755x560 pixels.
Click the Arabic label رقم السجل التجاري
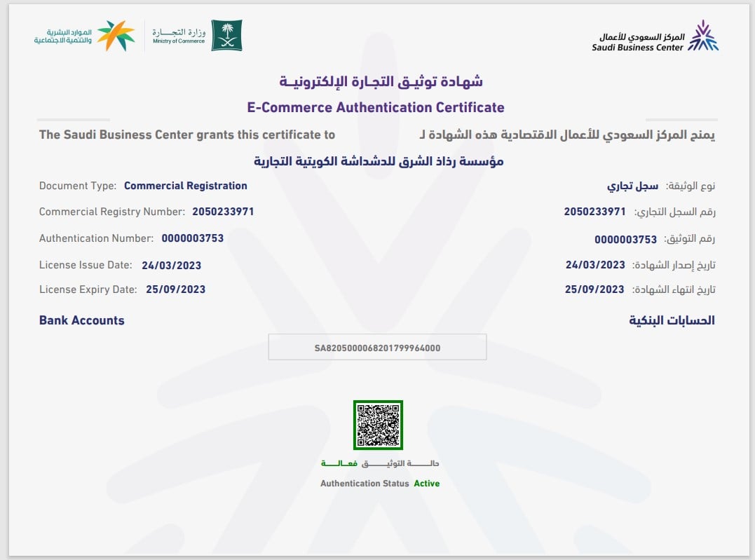[x=674, y=212]
